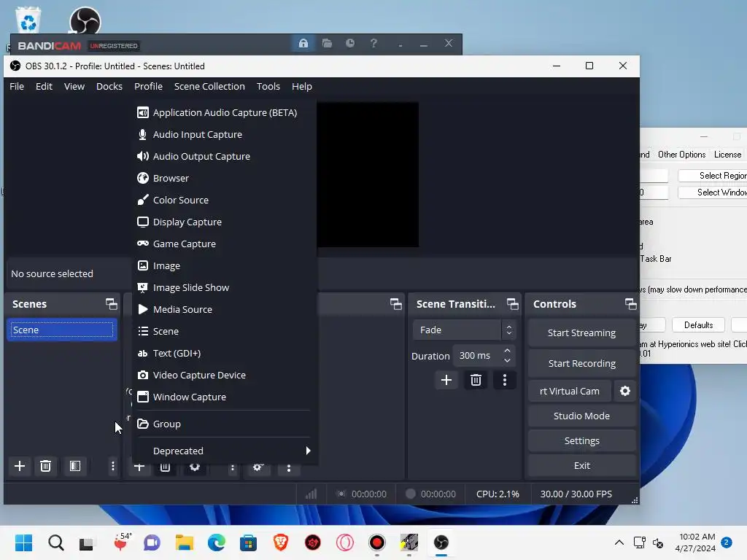Pop out the Scenes dock

point(112,304)
